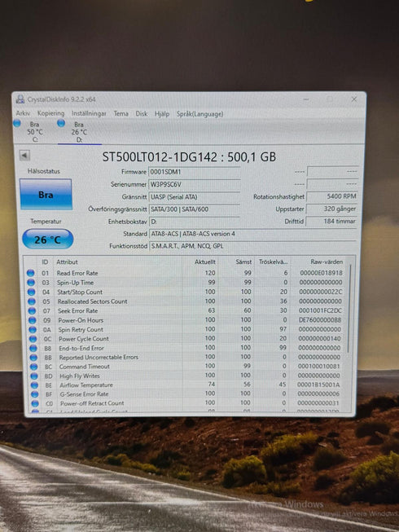399x532 pixels.
Task: Click the blue status dot for drive D:
Action: click(61, 123)
